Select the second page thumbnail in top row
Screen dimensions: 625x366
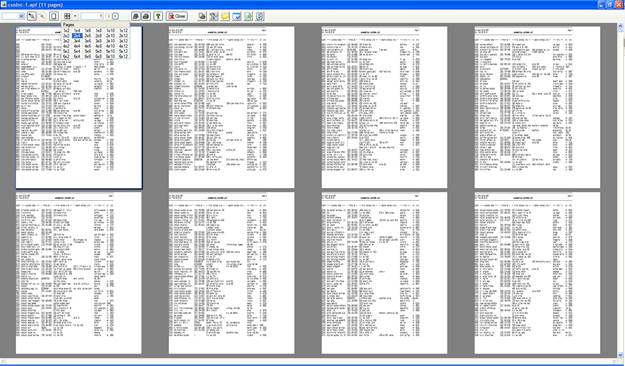pyautogui.click(x=231, y=107)
